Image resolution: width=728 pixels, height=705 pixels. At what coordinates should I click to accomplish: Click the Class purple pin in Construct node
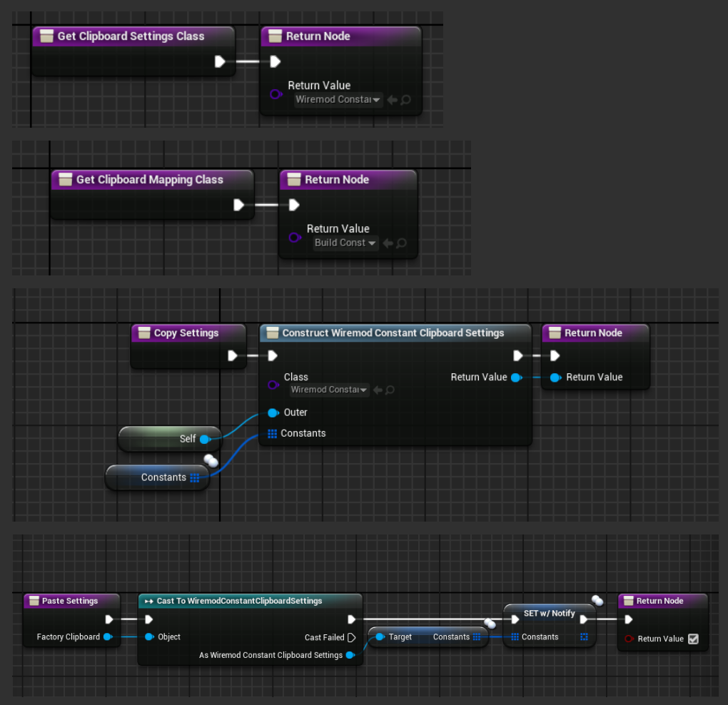(x=273, y=385)
